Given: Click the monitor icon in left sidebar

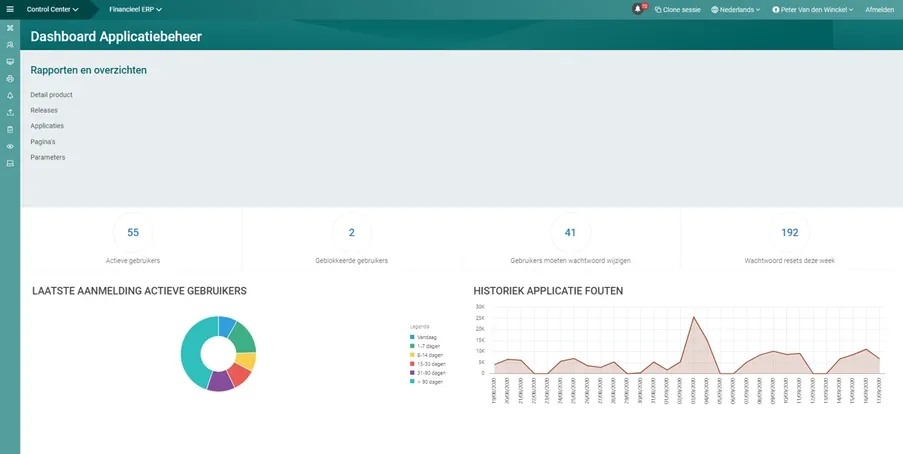Looking at the screenshot, I should (10, 61).
